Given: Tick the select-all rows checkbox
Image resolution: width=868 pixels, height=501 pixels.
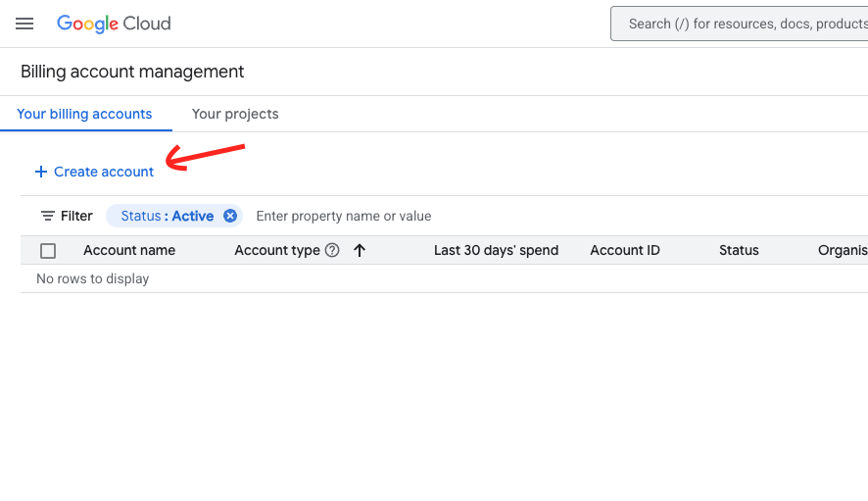Looking at the screenshot, I should click(48, 251).
